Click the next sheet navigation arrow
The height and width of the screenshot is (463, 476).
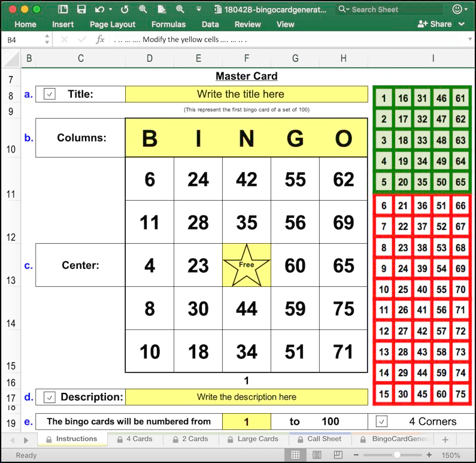[x=26, y=440]
